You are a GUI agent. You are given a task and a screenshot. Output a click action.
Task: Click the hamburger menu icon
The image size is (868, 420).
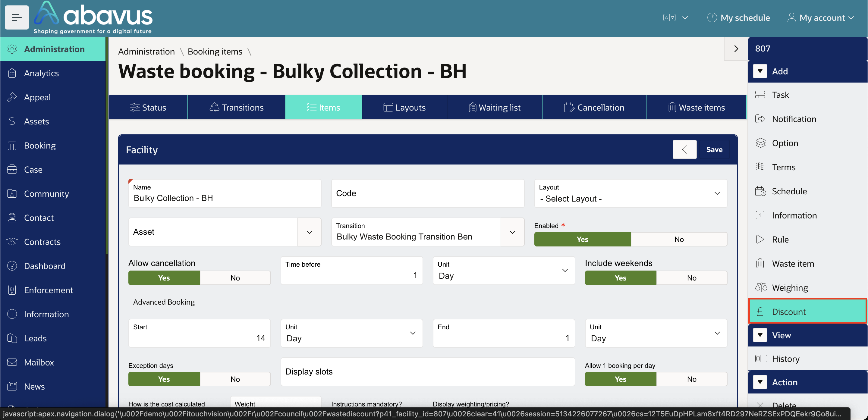point(17,17)
